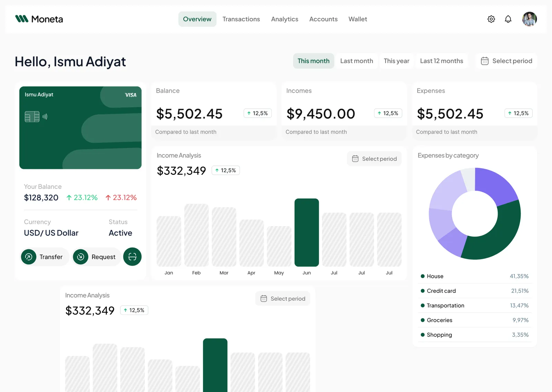Open Select period in lower Income Analysis
Viewport: 552px width, 392px height.
click(283, 299)
